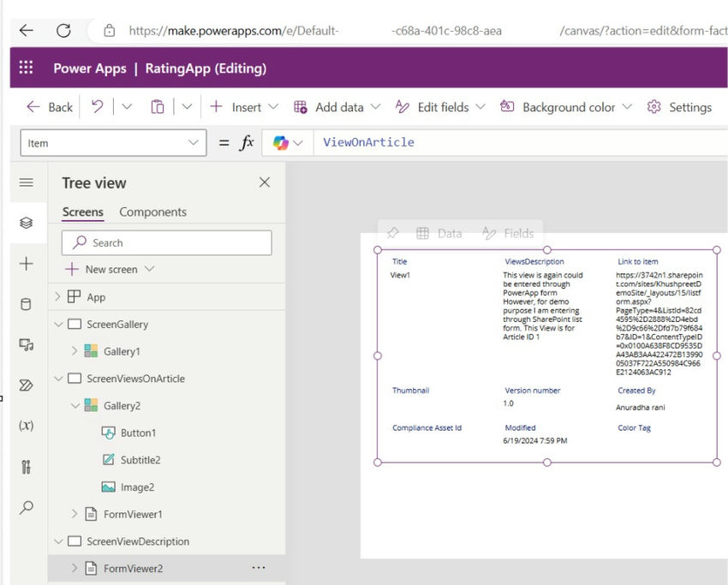This screenshot has height=585, width=728.
Task: Collapse the ScreenGallery tree node
Action: point(57,325)
